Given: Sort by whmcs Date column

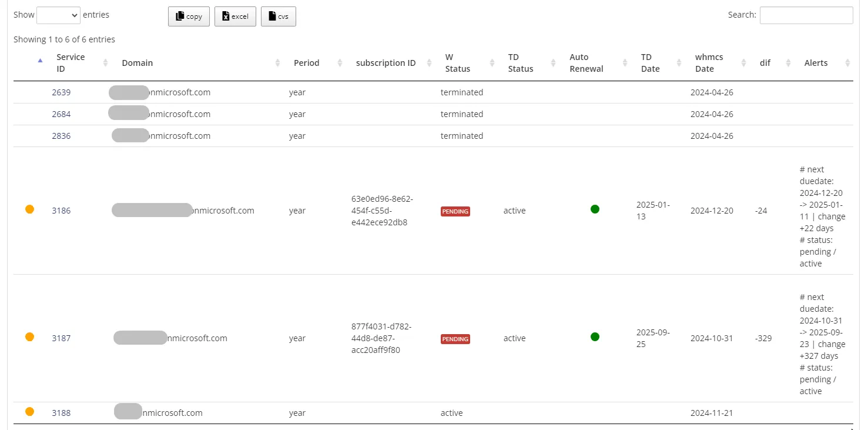Looking at the screenshot, I should tap(709, 63).
